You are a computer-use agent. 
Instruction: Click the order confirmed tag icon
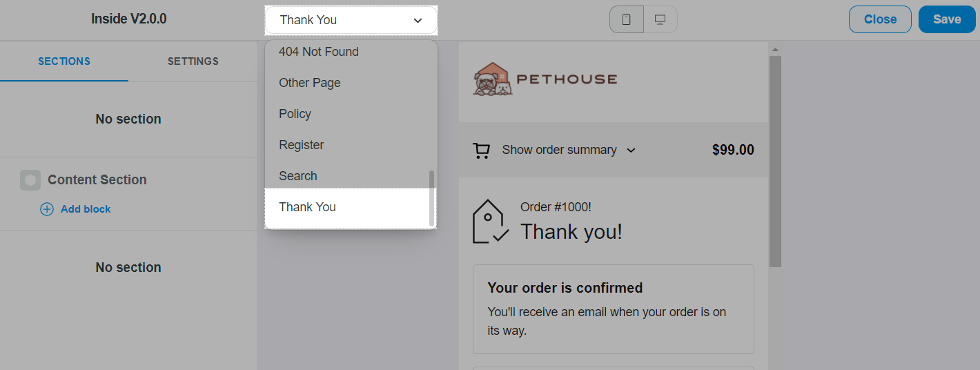pyautogui.click(x=490, y=222)
